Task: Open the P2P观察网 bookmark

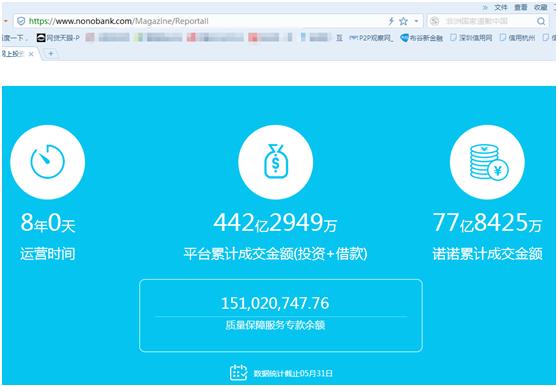Action: (x=371, y=38)
